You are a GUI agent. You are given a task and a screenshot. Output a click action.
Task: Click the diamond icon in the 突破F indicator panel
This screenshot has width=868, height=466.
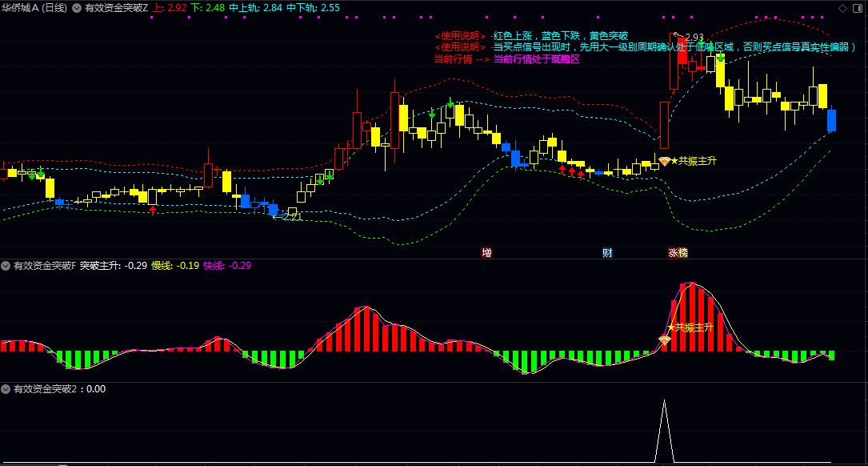[x=664, y=340]
